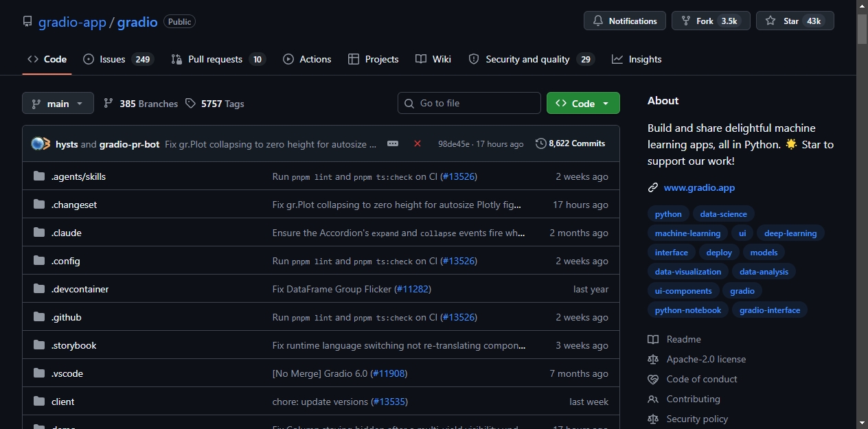Switch to the Pull requests tab
This screenshot has height=429, width=868.
click(x=218, y=59)
